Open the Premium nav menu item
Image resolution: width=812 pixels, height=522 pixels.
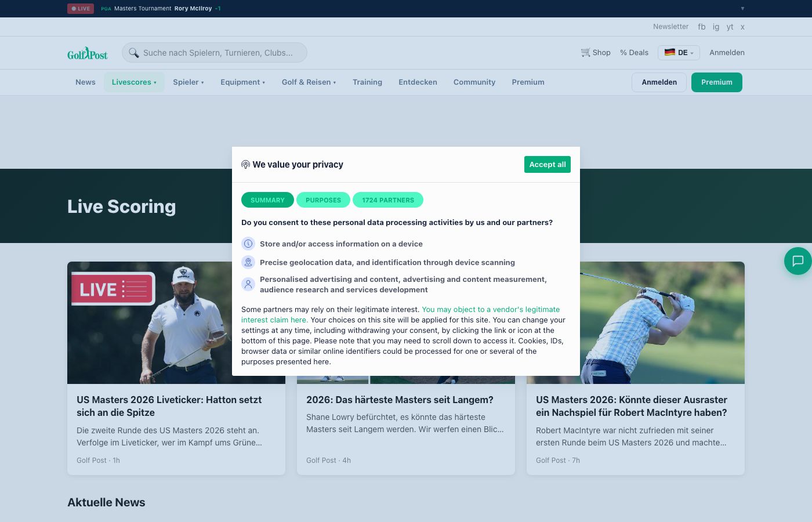point(528,82)
